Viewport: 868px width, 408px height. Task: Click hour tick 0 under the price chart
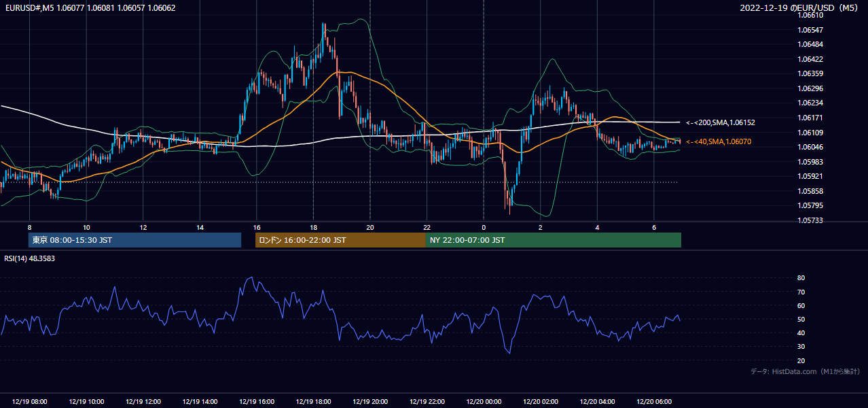[484, 227]
